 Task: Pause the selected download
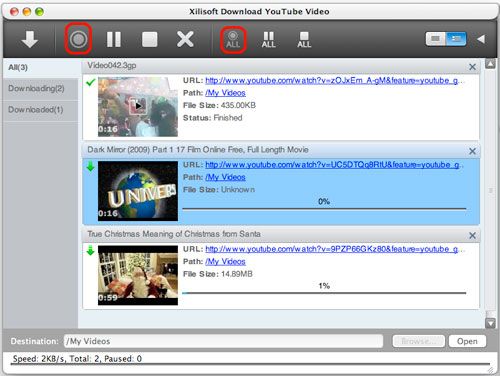pos(114,39)
